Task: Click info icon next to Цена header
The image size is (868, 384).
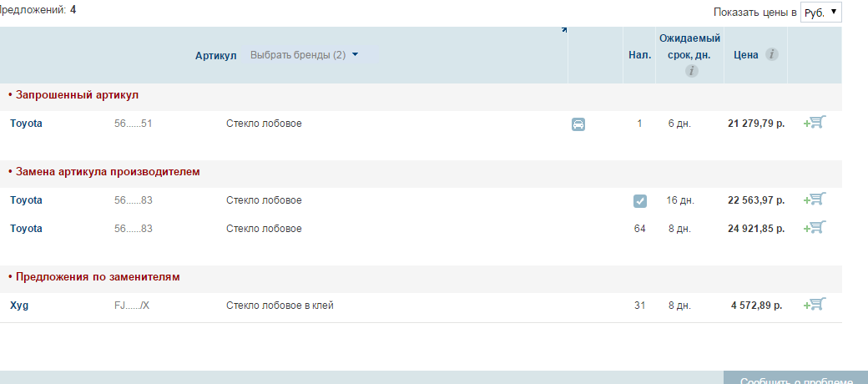Action: tap(772, 55)
